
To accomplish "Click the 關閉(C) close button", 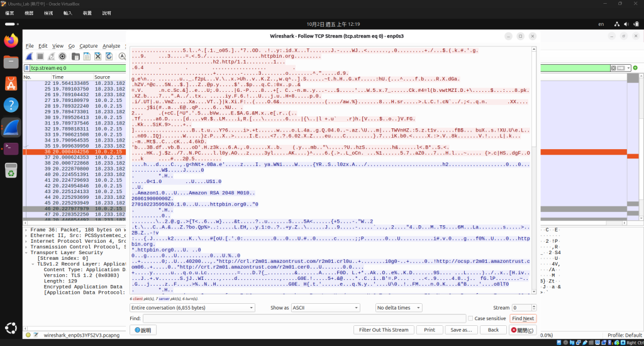I will pyautogui.click(x=523, y=330).
